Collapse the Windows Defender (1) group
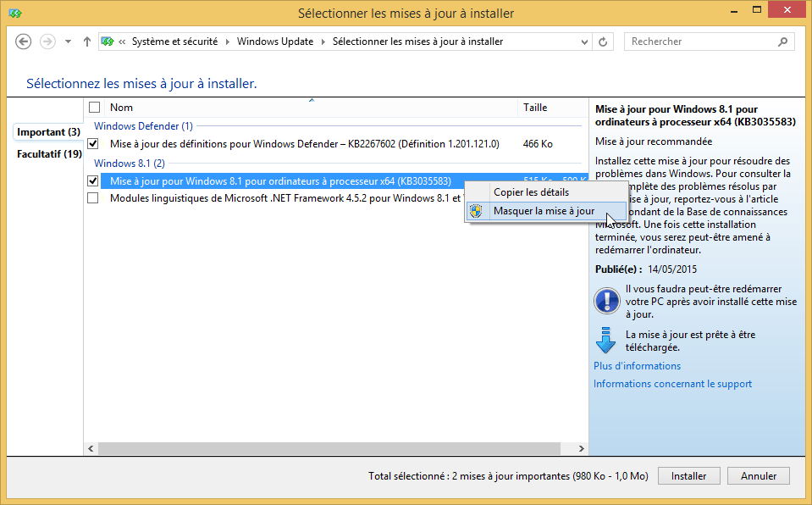 (143, 126)
